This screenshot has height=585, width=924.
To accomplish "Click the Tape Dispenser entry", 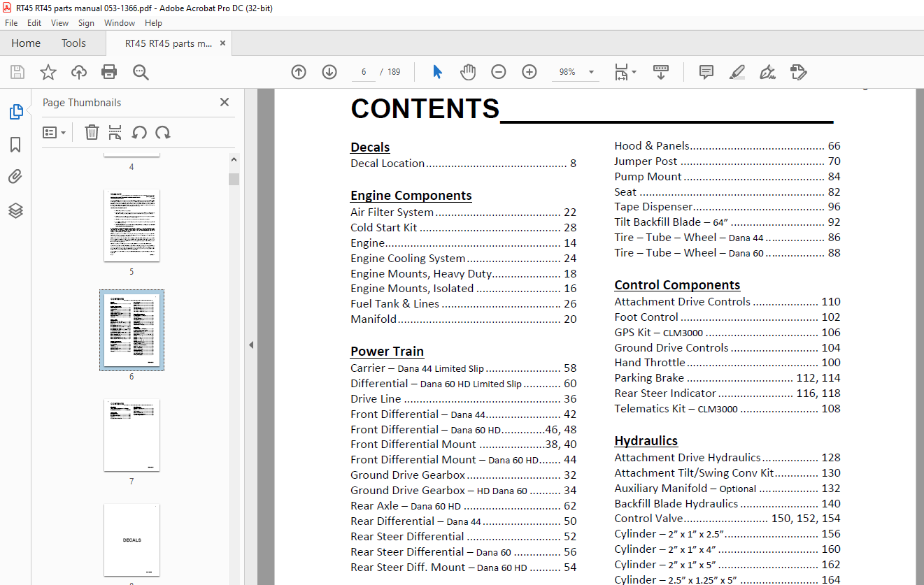I will click(727, 207).
